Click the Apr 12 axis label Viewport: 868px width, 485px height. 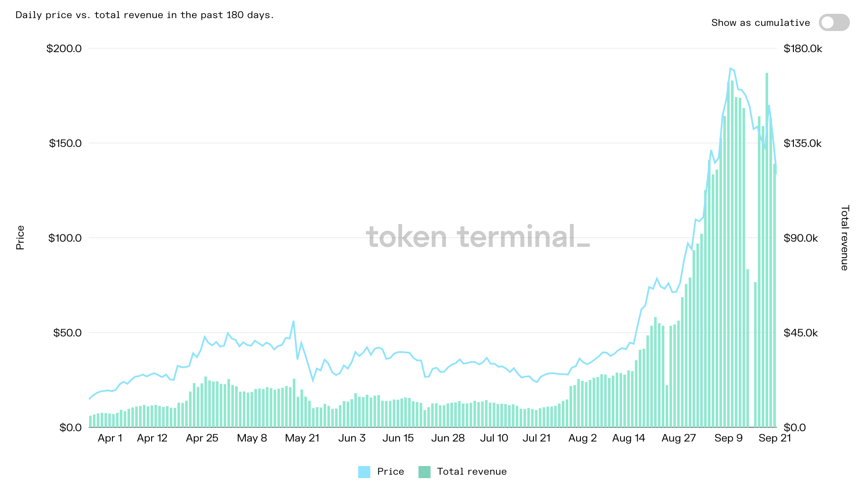click(152, 438)
